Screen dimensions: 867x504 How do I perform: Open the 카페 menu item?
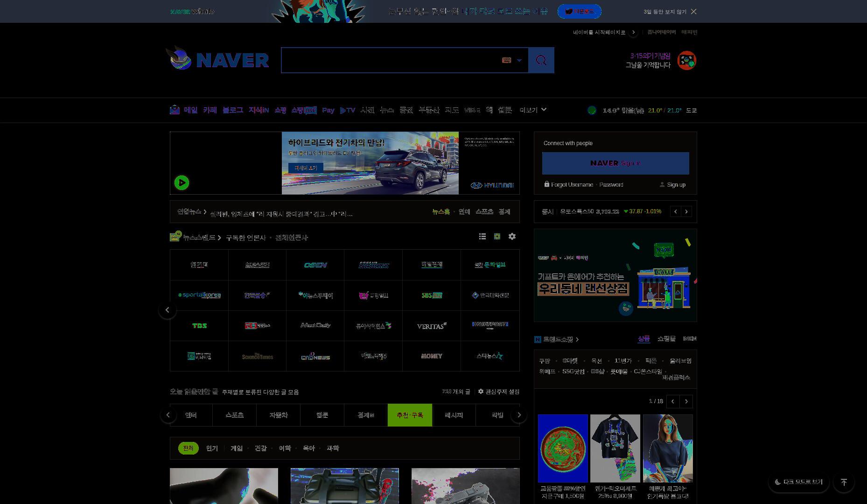(210, 110)
